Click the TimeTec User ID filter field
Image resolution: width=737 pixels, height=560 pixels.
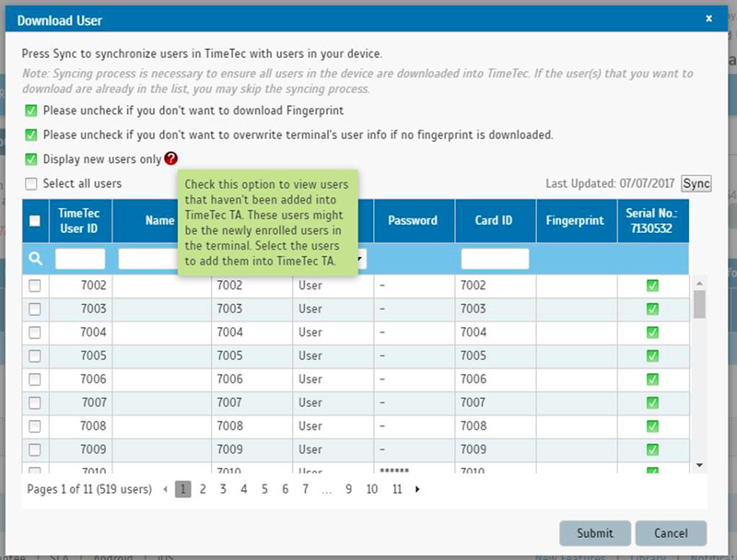point(80,259)
